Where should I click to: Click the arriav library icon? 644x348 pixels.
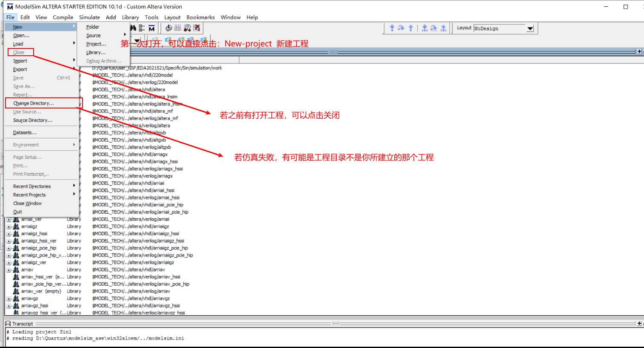pos(16,270)
